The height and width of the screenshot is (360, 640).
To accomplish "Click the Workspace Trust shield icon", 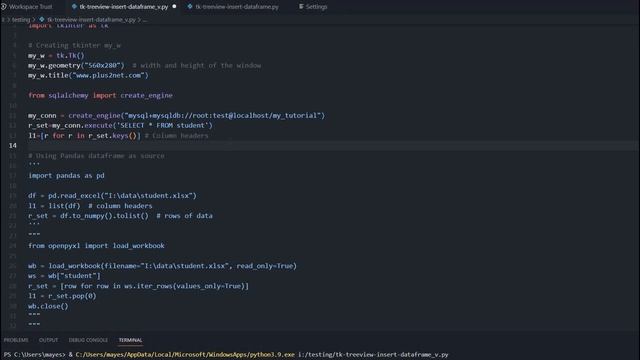I will pos(4,7).
